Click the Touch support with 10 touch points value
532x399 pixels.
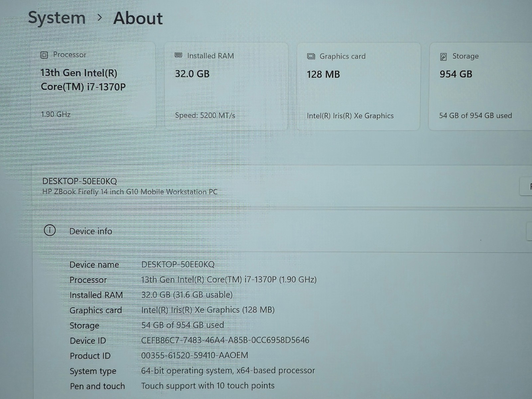tap(208, 386)
